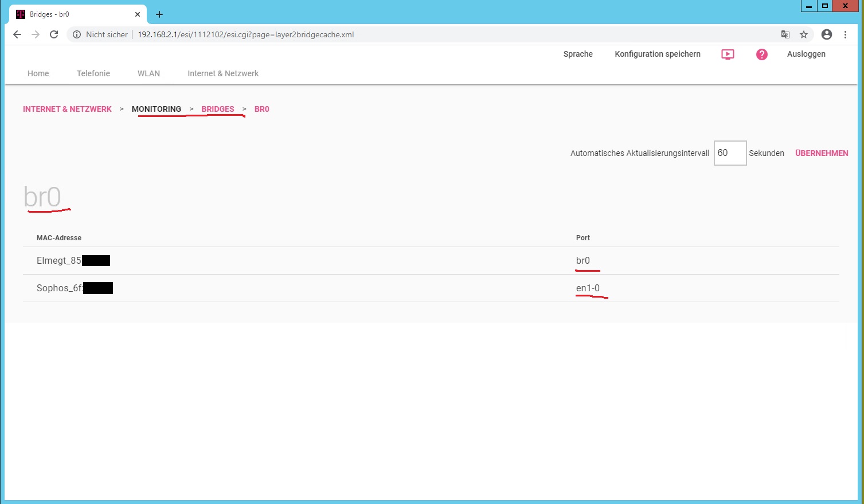This screenshot has height=504, width=864.
Task: Click the pink video tutorial icon
Action: 728,54
